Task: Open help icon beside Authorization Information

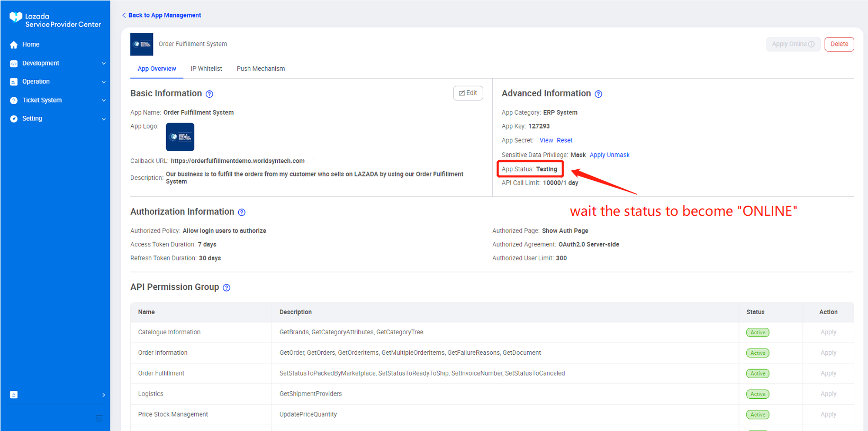Action: (x=242, y=213)
